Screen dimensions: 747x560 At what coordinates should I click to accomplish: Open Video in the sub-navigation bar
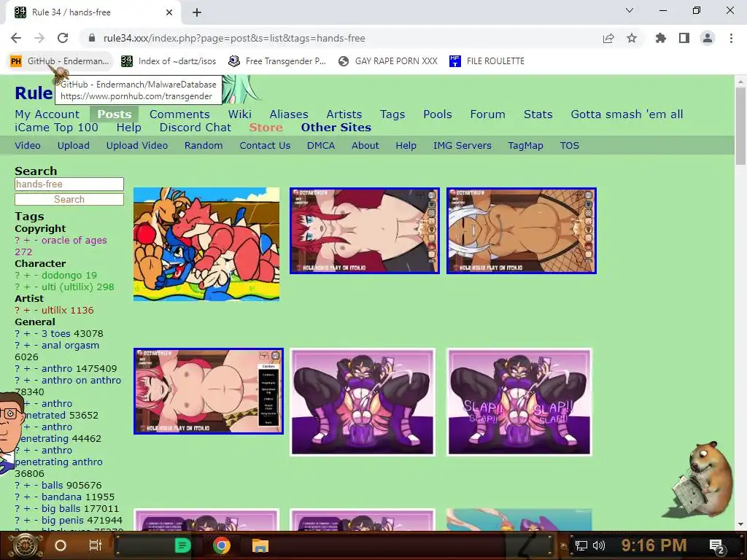coord(28,145)
